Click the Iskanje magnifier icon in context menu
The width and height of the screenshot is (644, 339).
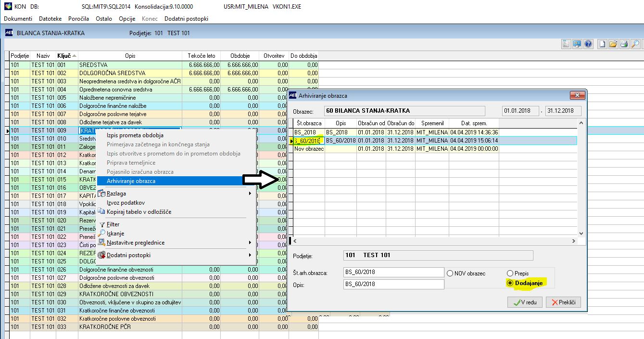click(x=101, y=234)
